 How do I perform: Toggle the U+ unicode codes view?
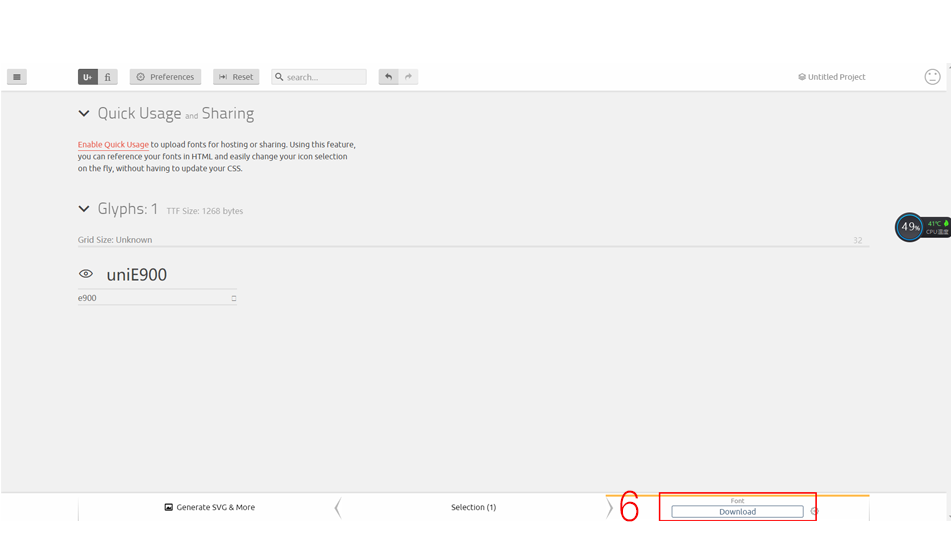click(87, 77)
